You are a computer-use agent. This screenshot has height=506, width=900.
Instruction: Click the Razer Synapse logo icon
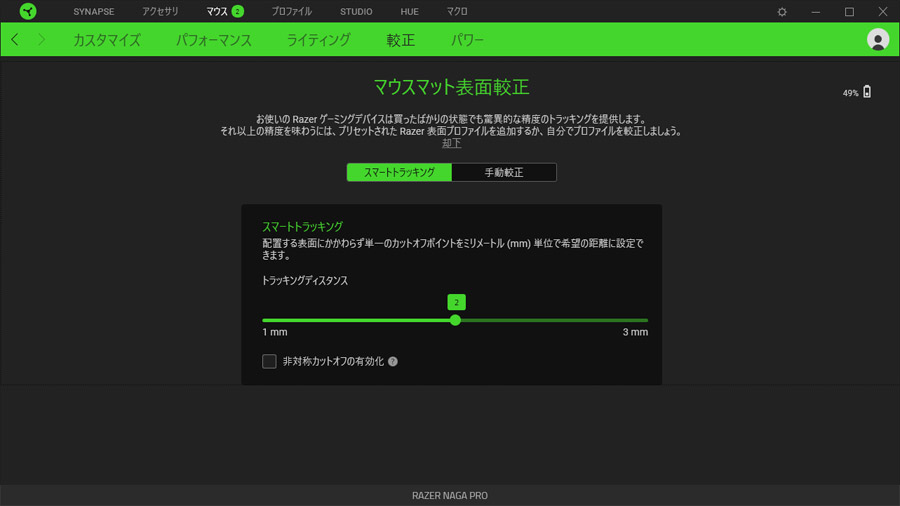(28, 11)
